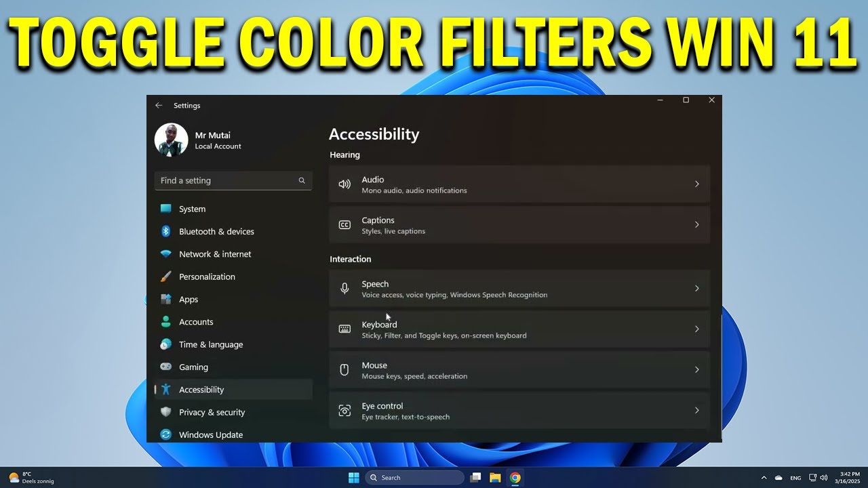Click the Accessibility figure icon

(165, 390)
